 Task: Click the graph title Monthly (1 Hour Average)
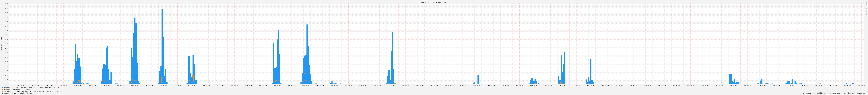click(x=434, y=3)
